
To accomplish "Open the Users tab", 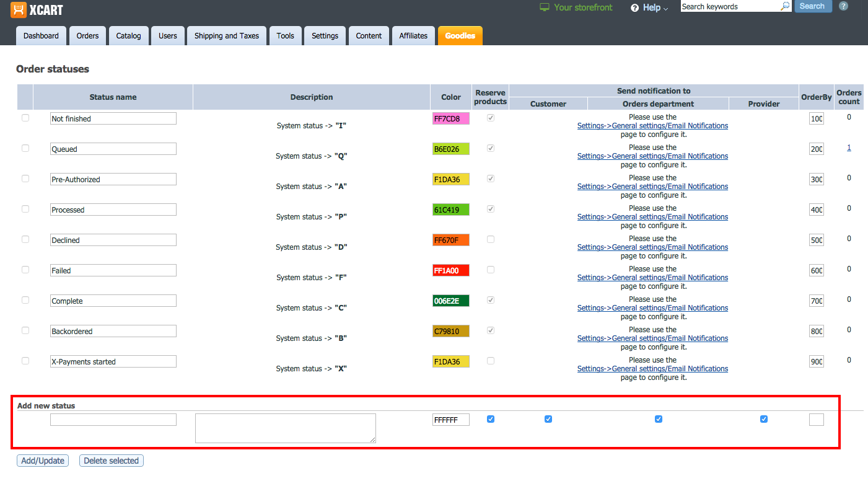I will [168, 36].
